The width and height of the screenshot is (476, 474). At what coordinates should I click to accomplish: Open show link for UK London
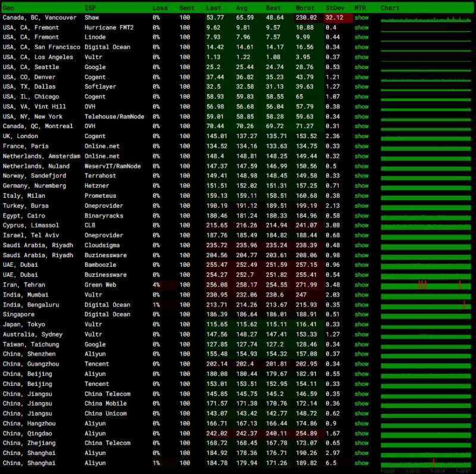(x=361, y=136)
